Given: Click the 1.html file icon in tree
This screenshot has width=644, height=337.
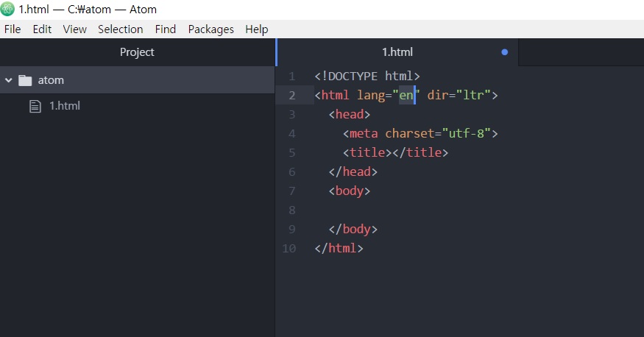Looking at the screenshot, I should 35,106.
